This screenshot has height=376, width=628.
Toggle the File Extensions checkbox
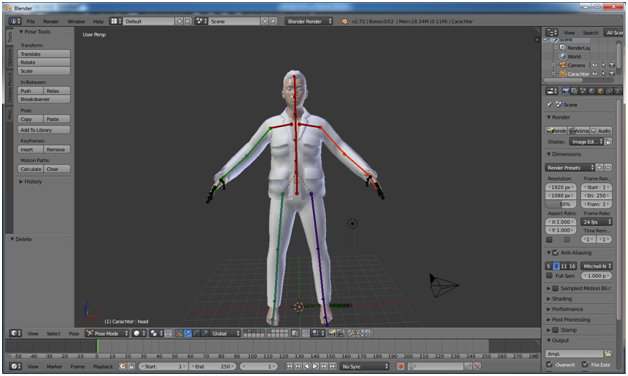pyautogui.click(x=585, y=364)
